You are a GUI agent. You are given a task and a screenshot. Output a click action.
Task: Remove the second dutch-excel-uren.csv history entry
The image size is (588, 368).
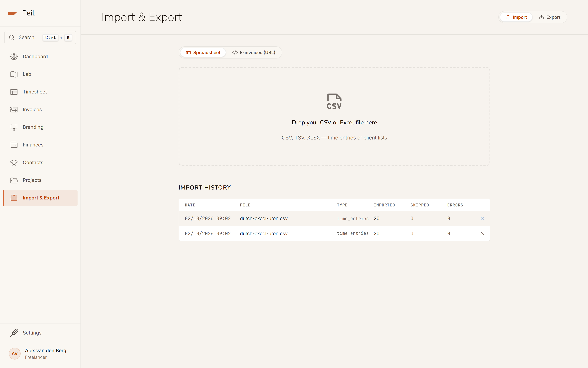pos(482,233)
